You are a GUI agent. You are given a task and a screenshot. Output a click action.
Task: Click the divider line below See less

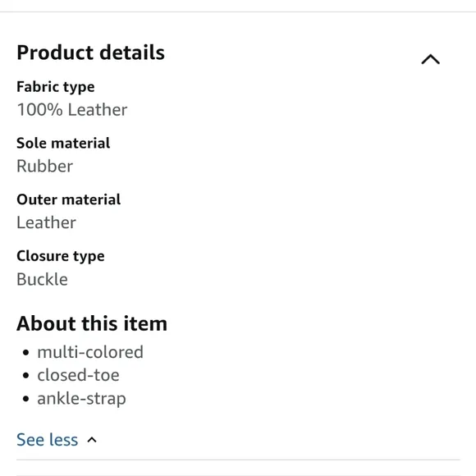[238, 460]
